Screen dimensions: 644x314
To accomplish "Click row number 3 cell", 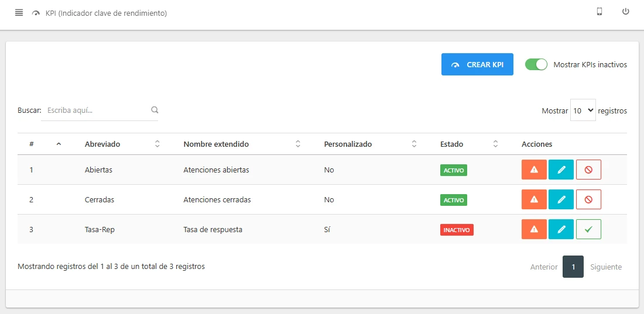I will (31, 229).
